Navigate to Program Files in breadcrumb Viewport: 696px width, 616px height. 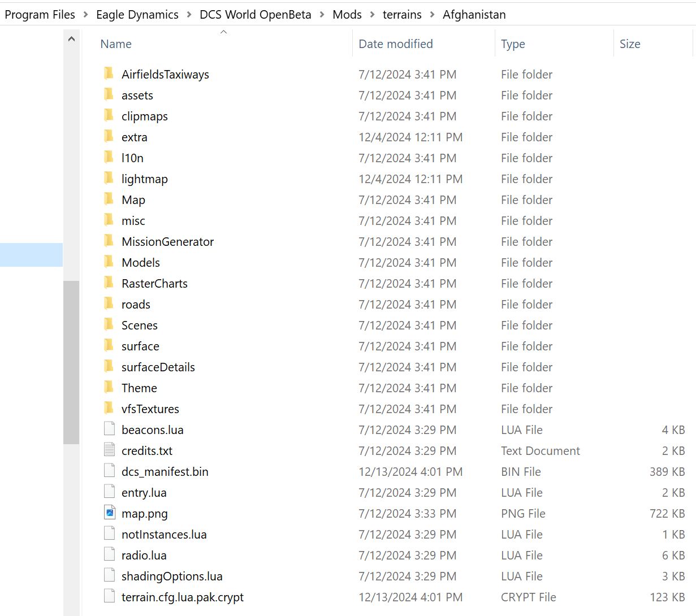40,15
